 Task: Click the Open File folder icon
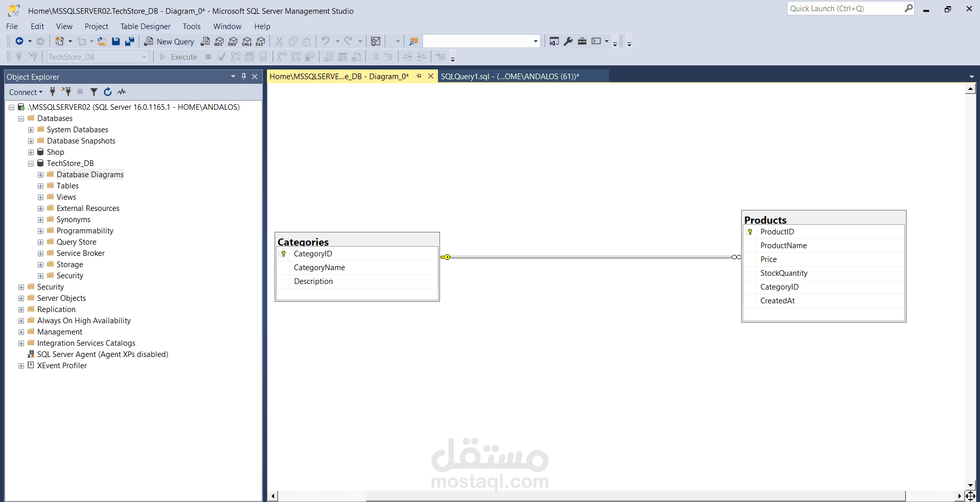(x=102, y=41)
